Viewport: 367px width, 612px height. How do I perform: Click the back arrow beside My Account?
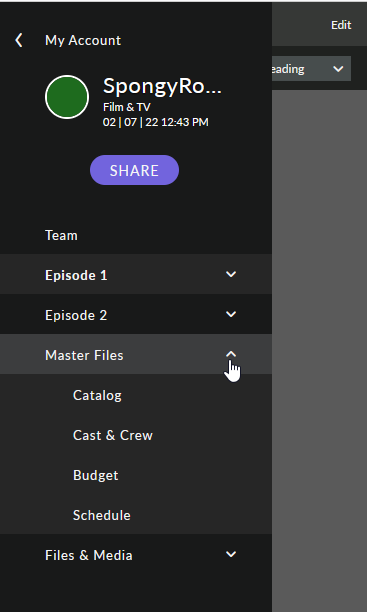18,40
